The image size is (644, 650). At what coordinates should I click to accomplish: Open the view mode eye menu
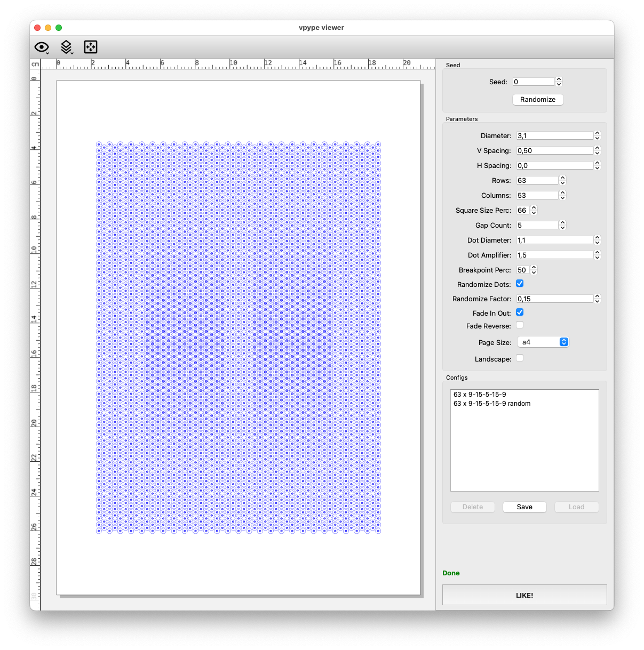click(x=42, y=47)
